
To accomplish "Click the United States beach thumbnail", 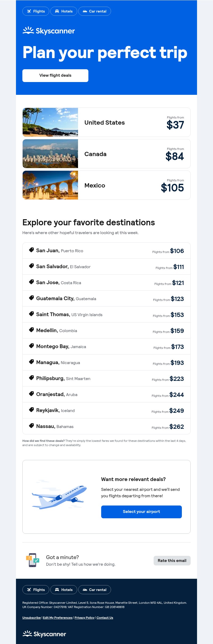I will tap(50, 122).
